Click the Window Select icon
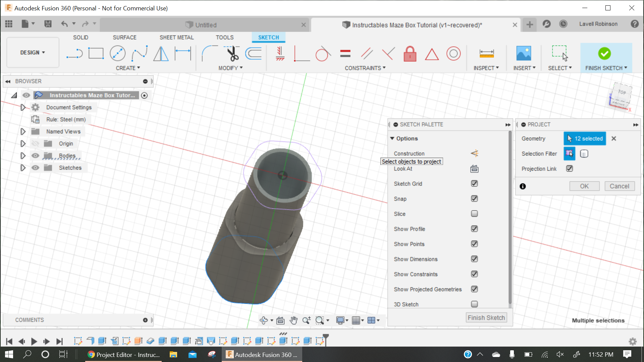 pos(560,53)
